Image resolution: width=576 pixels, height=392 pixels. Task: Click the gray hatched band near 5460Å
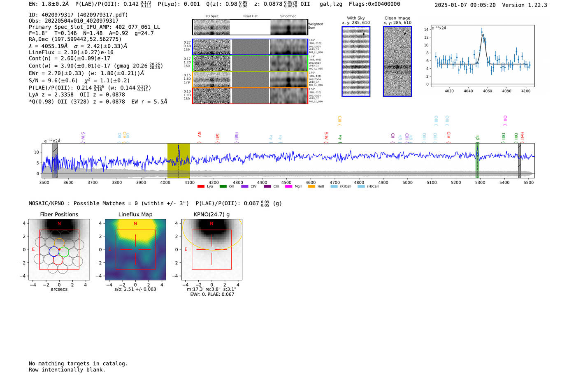(x=519, y=160)
